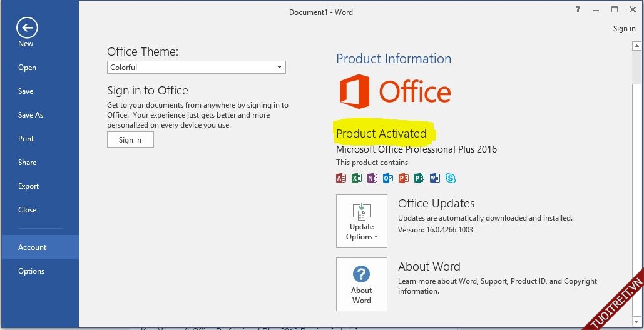Go to Export in the Backstage menu
Viewport: 644px width, 330px height.
tap(29, 186)
